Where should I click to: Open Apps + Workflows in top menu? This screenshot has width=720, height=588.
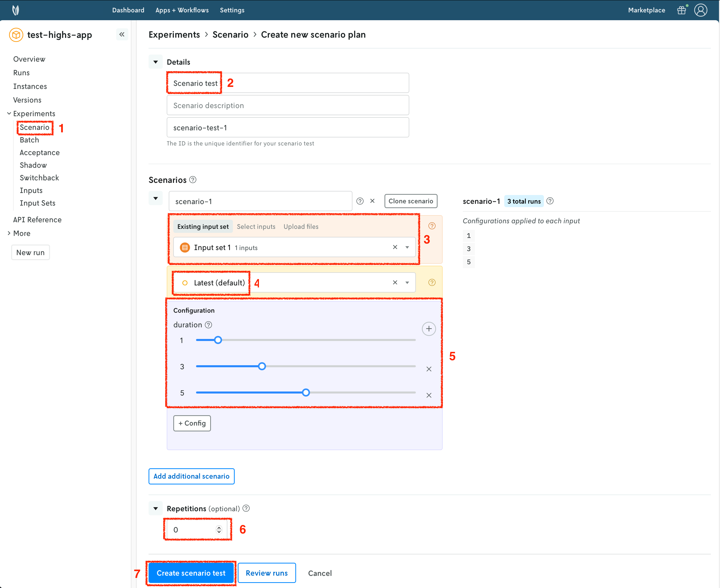(x=182, y=10)
